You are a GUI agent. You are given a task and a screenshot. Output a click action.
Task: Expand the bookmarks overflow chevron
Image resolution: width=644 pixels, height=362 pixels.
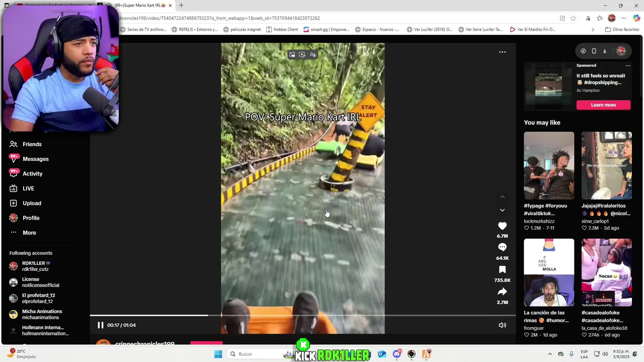(593, 30)
